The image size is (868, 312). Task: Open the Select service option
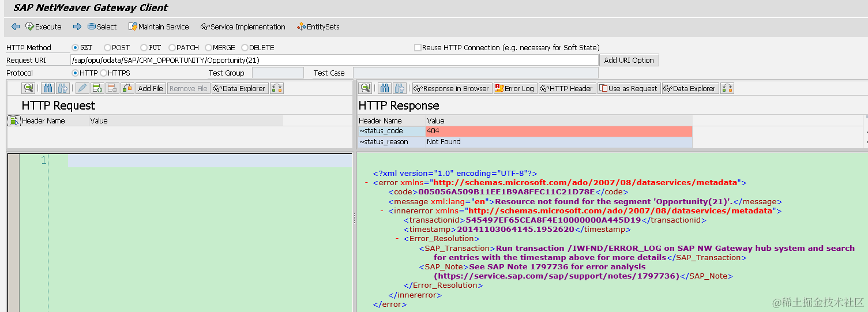coord(102,27)
